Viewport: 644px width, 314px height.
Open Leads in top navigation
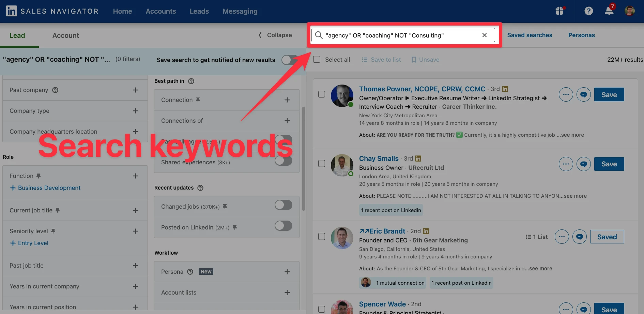click(199, 11)
